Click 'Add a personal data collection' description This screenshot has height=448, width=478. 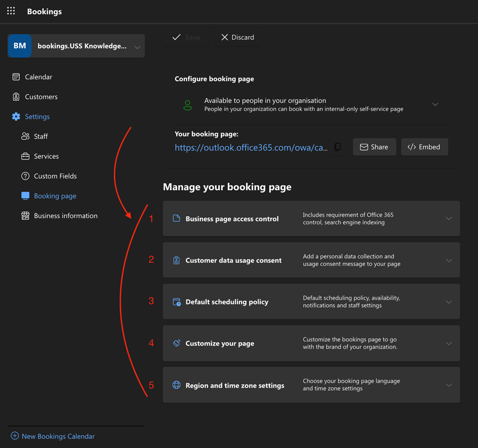[x=352, y=260]
